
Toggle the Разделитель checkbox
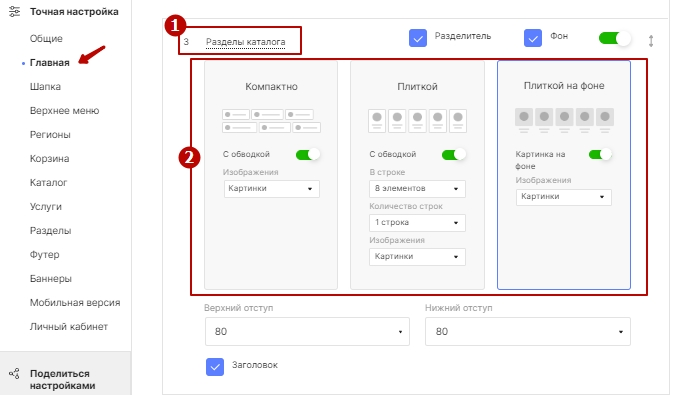[418, 38]
